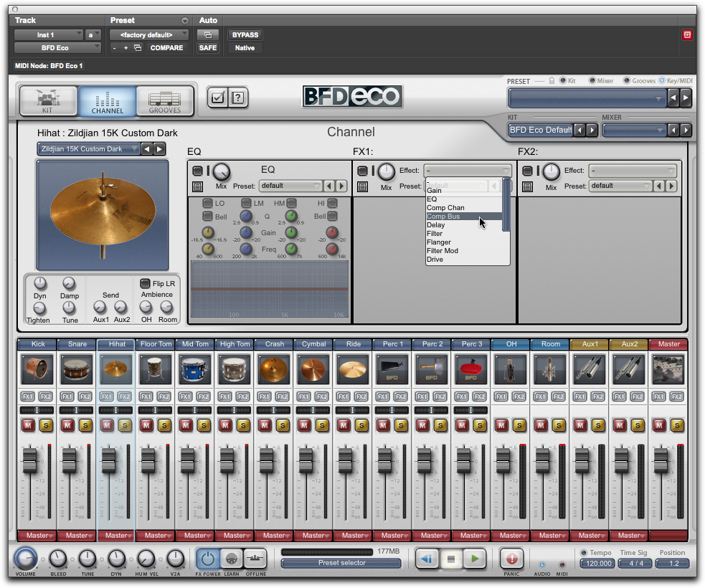Screen dimensions: 705x588
Task: Toggle the EQ power switch
Action: 197,171
